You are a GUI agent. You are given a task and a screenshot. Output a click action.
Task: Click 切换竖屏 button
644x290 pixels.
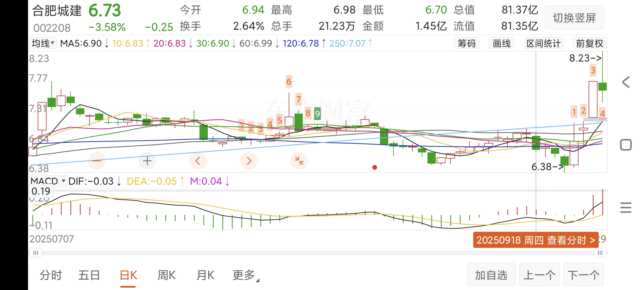point(574,18)
